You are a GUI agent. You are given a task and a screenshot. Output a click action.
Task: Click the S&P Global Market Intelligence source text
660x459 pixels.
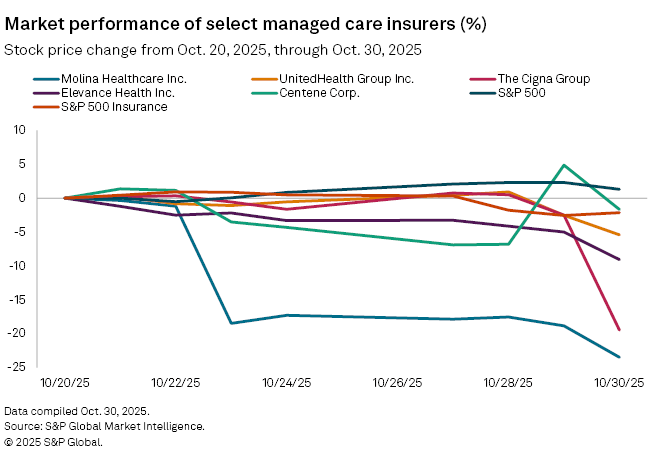pyautogui.click(x=105, y=426)
